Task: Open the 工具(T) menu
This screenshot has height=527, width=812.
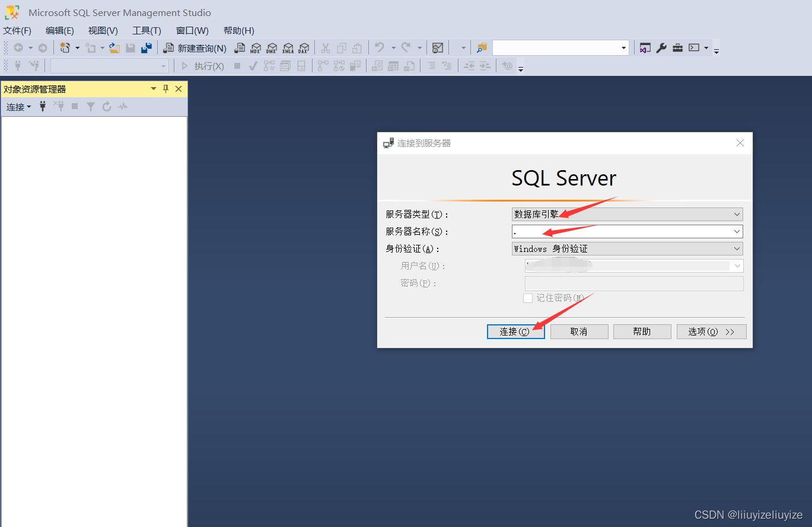Action: click(147, 31)
